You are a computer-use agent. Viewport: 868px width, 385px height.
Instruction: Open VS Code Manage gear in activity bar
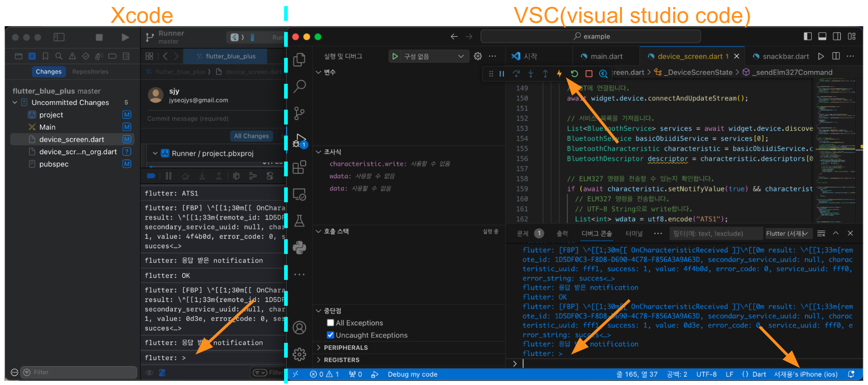tap(299, 354)
